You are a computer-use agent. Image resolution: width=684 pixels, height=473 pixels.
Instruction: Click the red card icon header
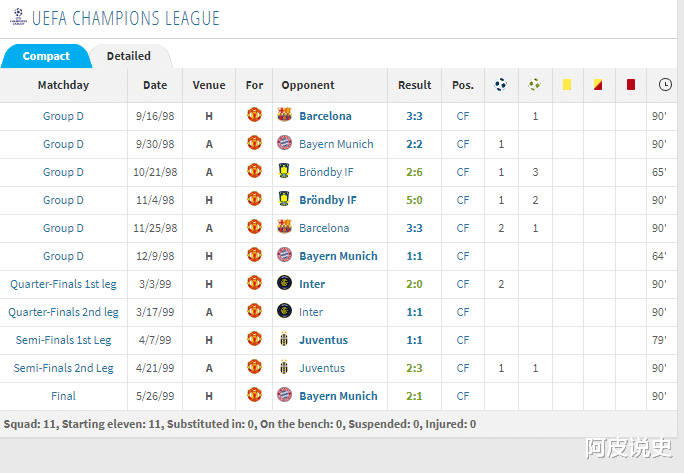(x=630, y=85)
